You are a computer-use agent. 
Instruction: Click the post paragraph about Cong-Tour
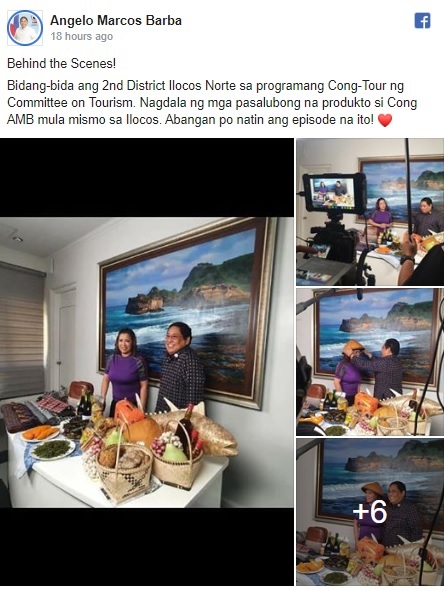point(212,103)
